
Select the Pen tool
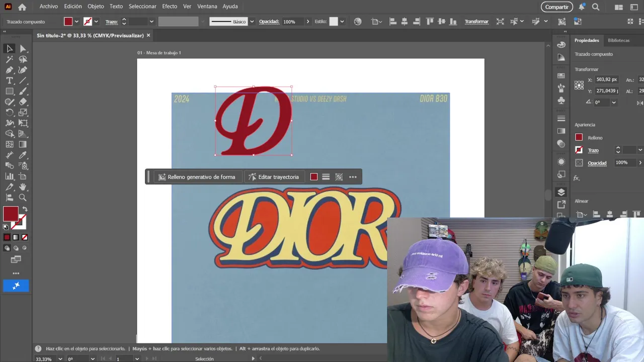click(x=10, y=70)
